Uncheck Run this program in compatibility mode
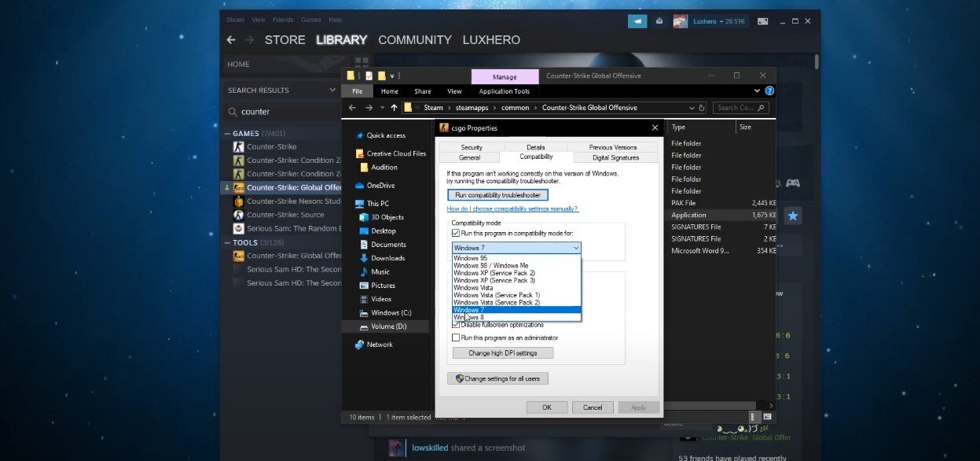Viewport: 980px width, 461px height. point(456,234)
